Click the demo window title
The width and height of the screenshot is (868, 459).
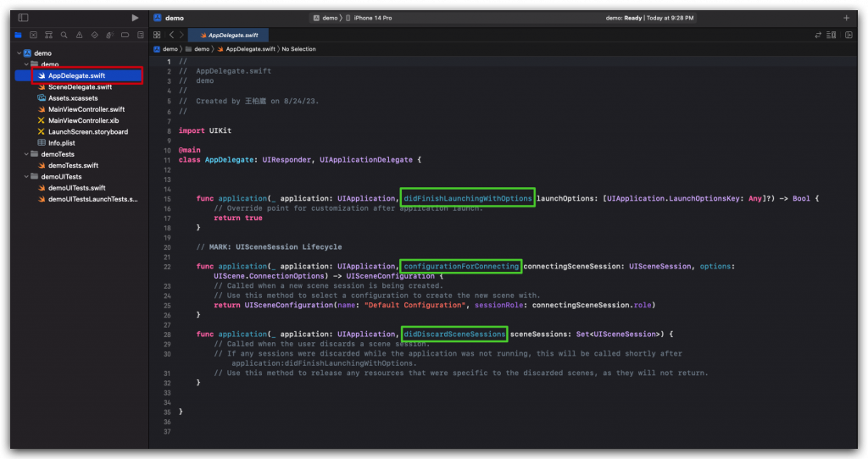coord(175,18)
